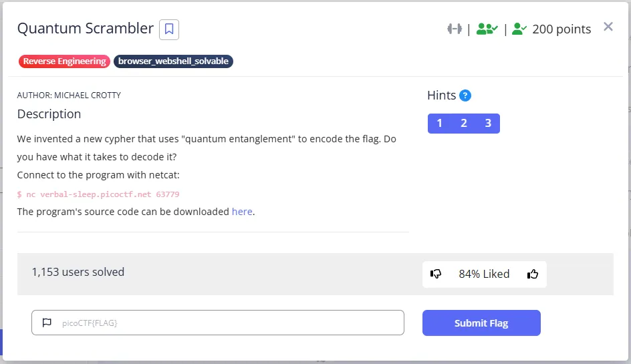Select the Reverse Engineering category tag
631x364 pixels.
coord(64,61)
